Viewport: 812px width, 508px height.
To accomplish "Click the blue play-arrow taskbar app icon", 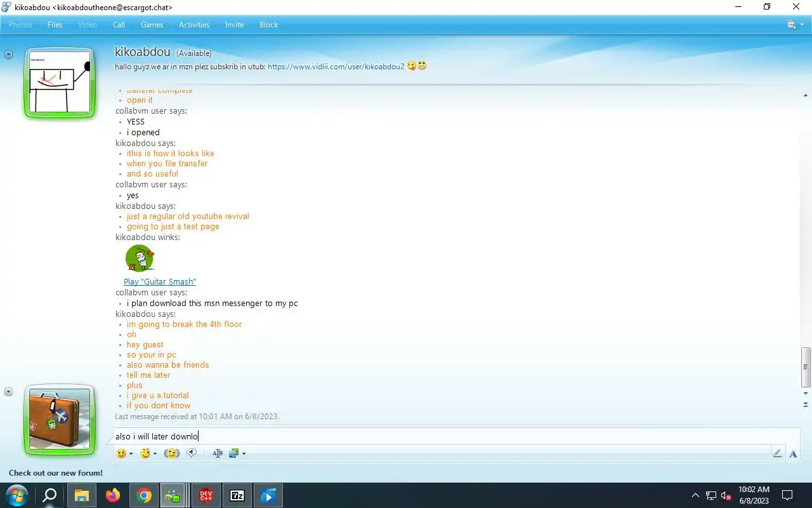I will click(268, 495).
